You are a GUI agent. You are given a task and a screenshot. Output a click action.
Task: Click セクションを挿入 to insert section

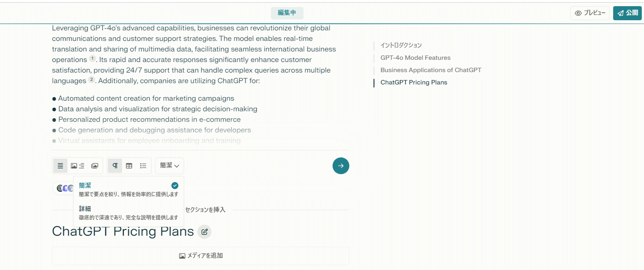[x=205, y=210]
